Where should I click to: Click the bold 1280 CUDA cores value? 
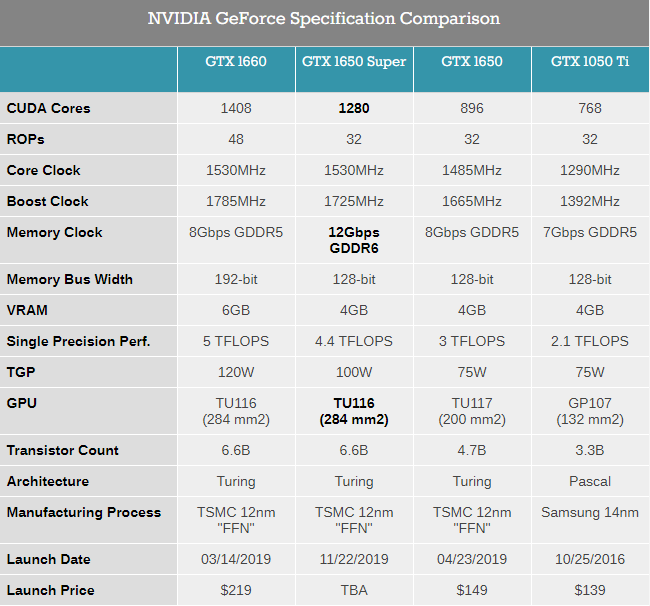[354, 108]
